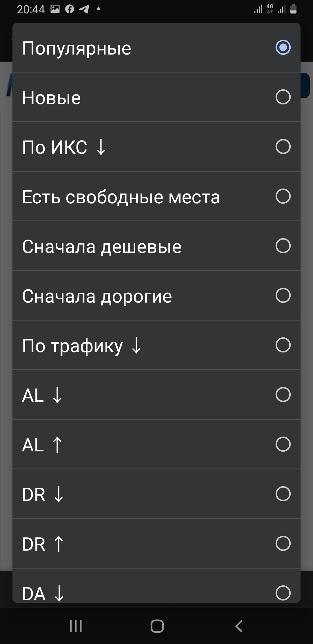This screenshot has height=644, width=313.
Task: Tap the Telegram notification icon
Action: [x=84, y=9]
